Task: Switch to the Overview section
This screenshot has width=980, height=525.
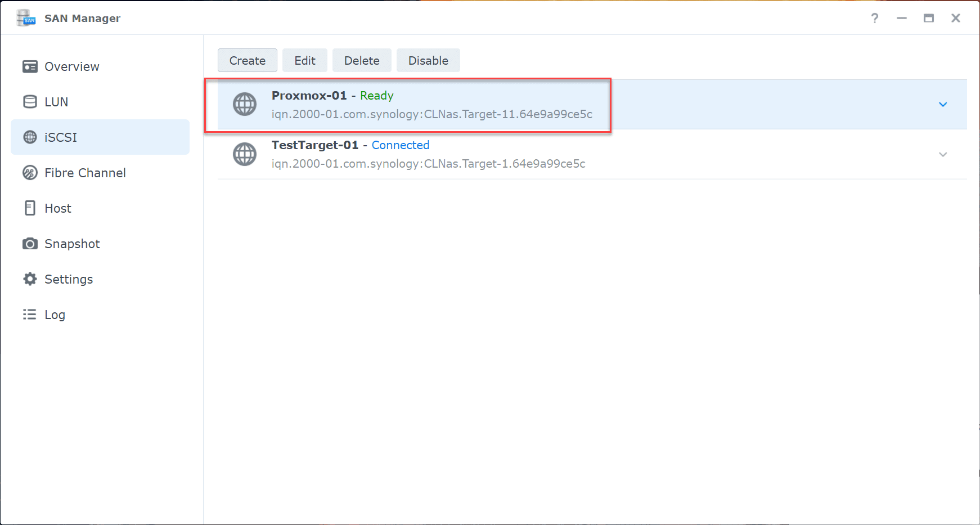Action: [71, 66]
